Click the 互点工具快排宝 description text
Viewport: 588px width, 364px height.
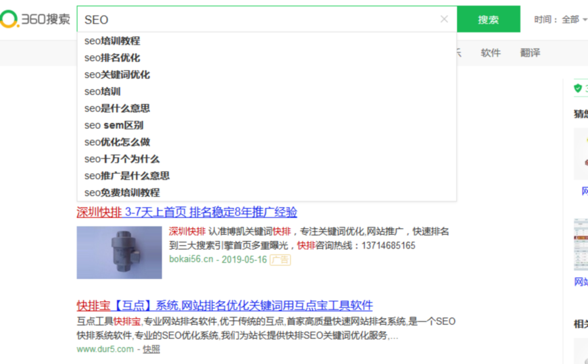(266, 328)
